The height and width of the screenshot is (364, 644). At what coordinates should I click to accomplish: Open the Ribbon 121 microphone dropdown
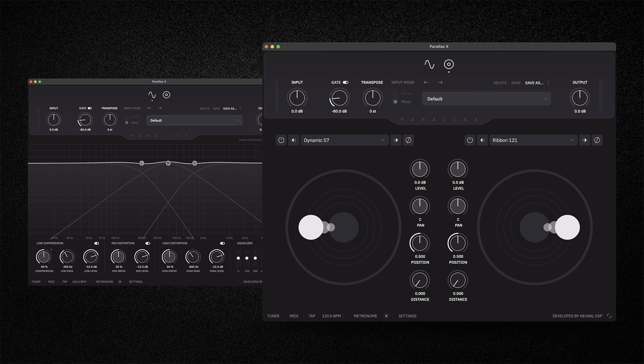[533, 140]
